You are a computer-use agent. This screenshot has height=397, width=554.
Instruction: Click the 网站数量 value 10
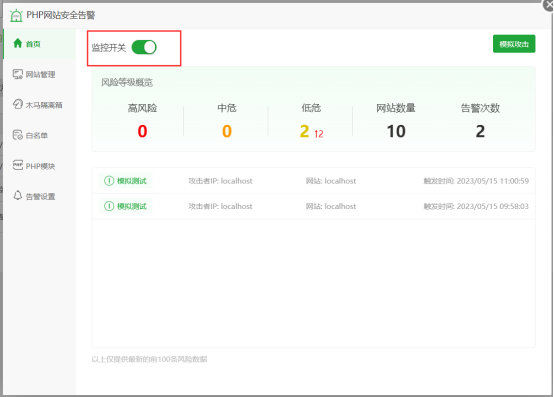[x=396, y=131]
